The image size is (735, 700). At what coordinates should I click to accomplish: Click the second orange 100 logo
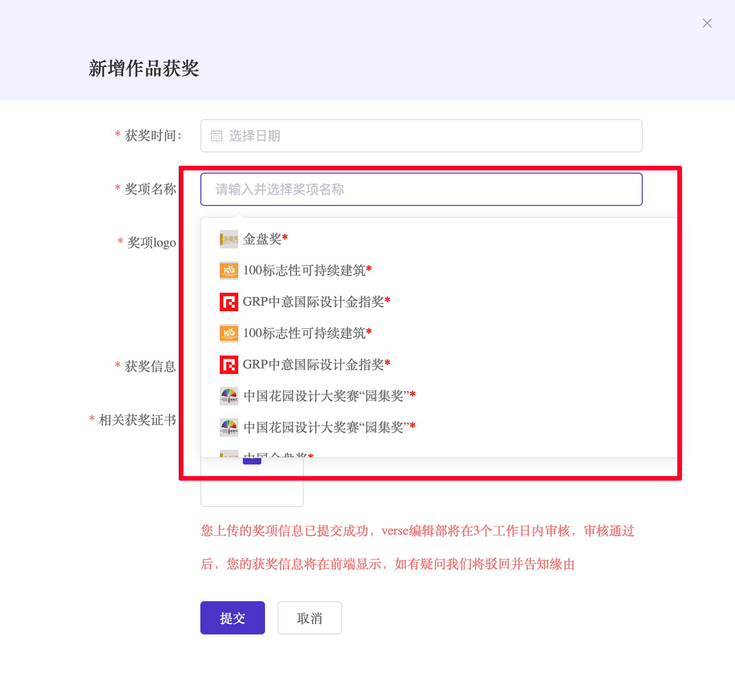click(x=229, y=333)
